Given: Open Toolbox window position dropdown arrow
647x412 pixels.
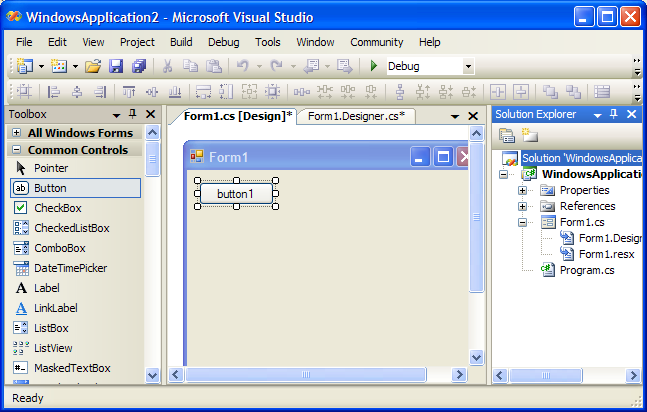Looking at the screenshot, I should [116, 115].
